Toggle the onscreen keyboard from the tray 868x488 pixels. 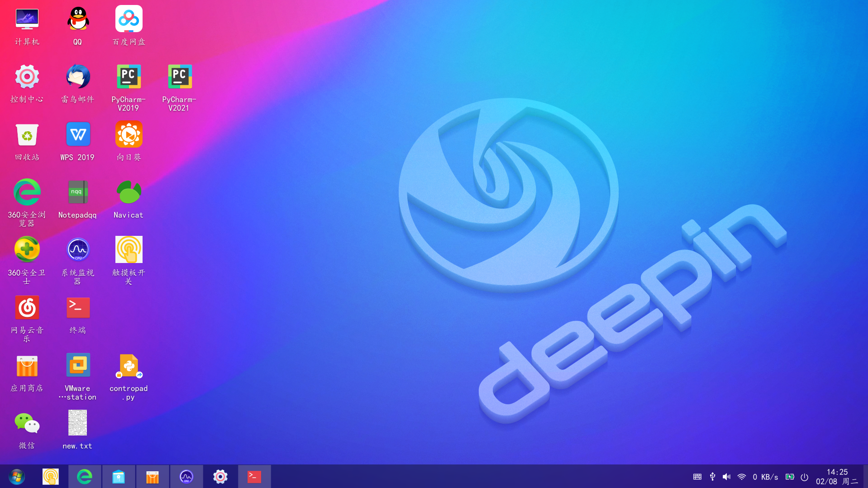pos(697,476)
